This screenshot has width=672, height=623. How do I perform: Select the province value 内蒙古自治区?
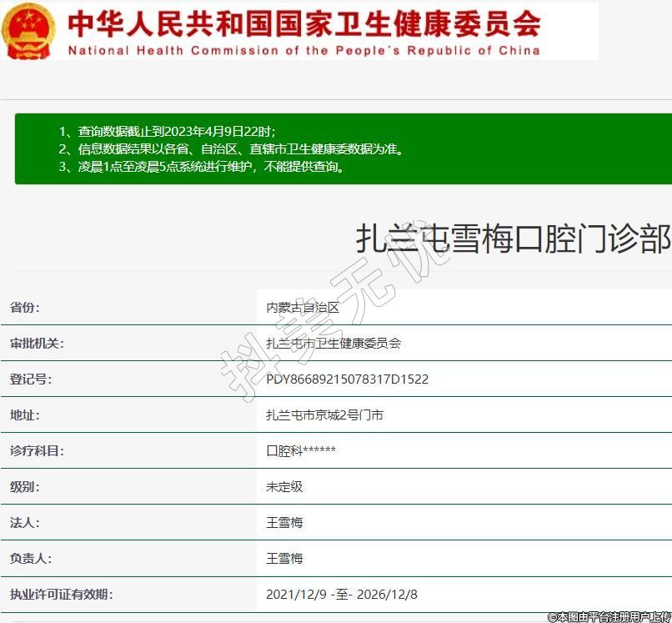(303, 308)
